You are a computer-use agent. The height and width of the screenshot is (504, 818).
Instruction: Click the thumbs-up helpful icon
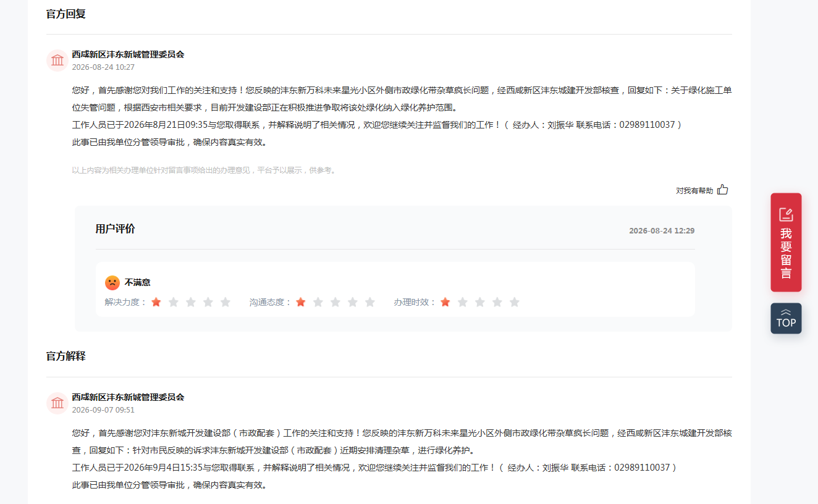[722, 190]
